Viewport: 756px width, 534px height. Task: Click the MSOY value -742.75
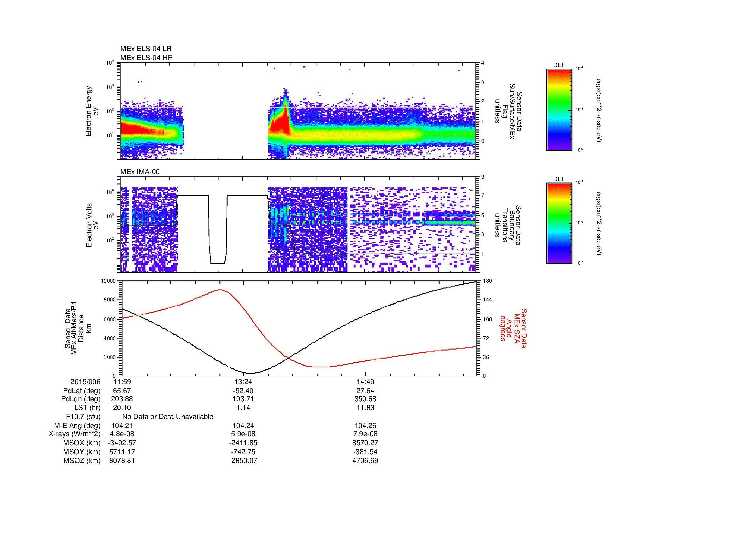(243, 452)
